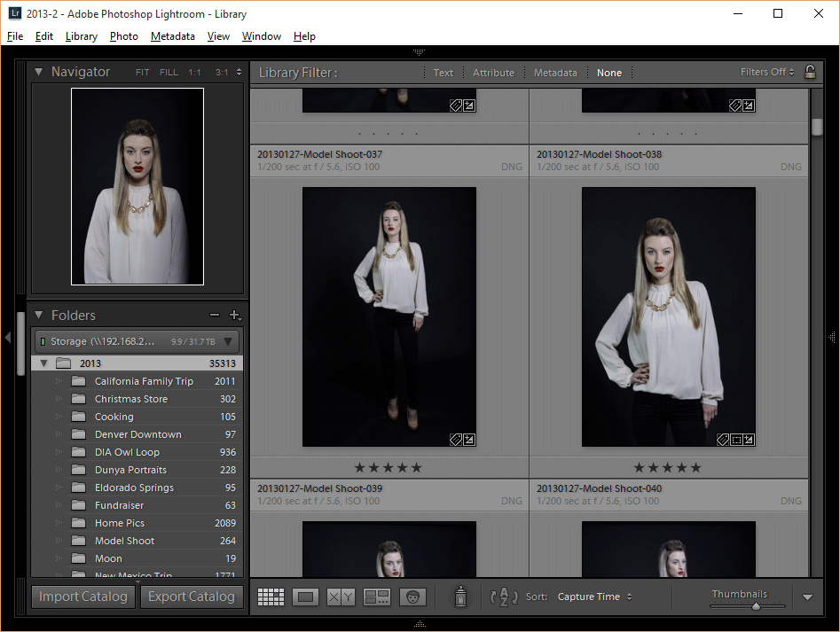Switch to Grid view icon in toolbar
This screenshot has height=632, width=840.
tap(271, 597)
